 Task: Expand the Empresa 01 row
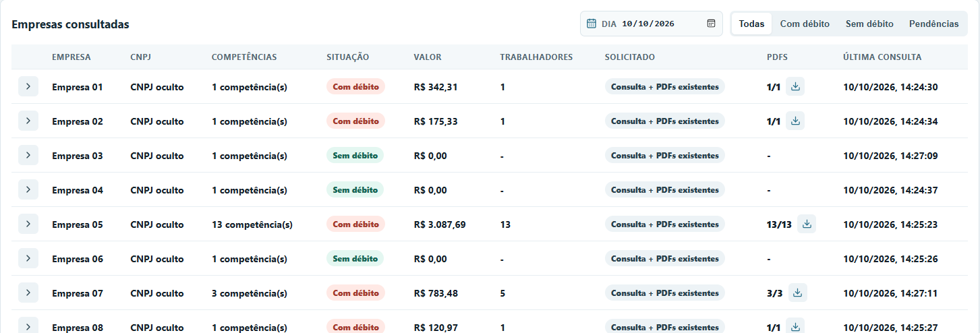pyautogui.click(x=28, y=86)
